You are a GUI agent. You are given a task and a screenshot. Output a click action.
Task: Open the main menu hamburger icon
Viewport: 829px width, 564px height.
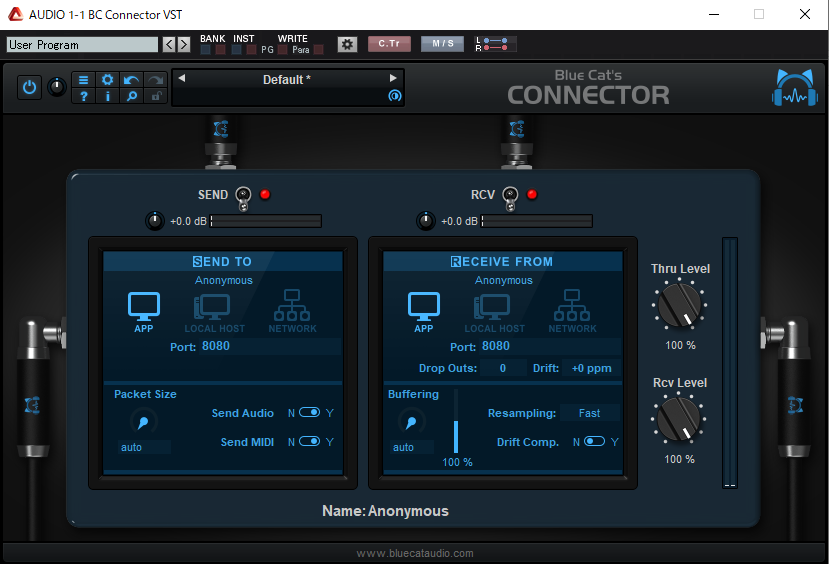(83, 80)
